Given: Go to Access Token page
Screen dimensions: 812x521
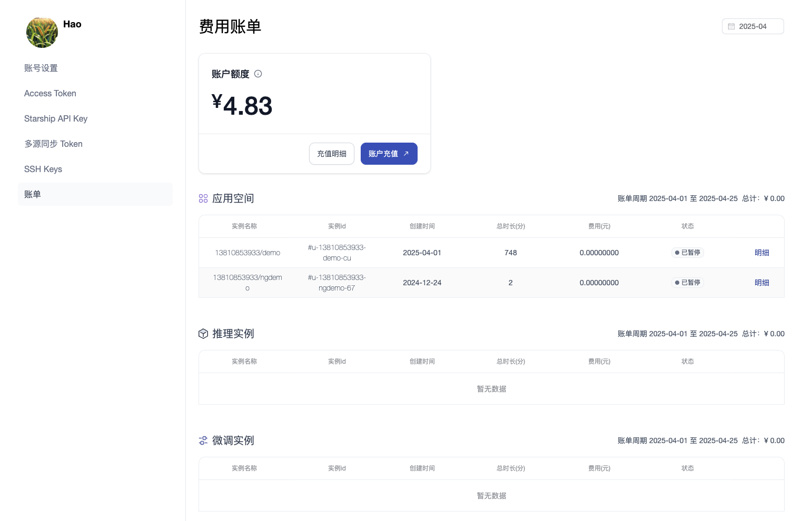Looking at the screenshot, I should point(50,93).
